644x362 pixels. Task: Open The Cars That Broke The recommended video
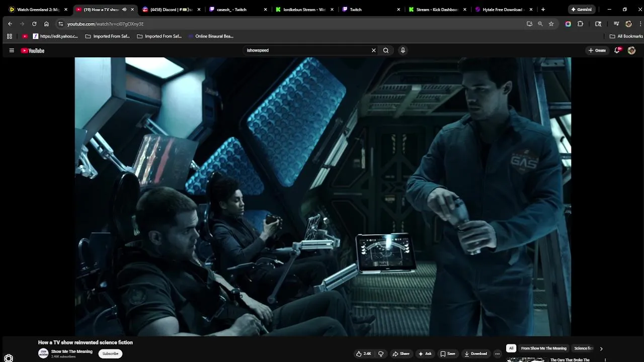(570, 360)
